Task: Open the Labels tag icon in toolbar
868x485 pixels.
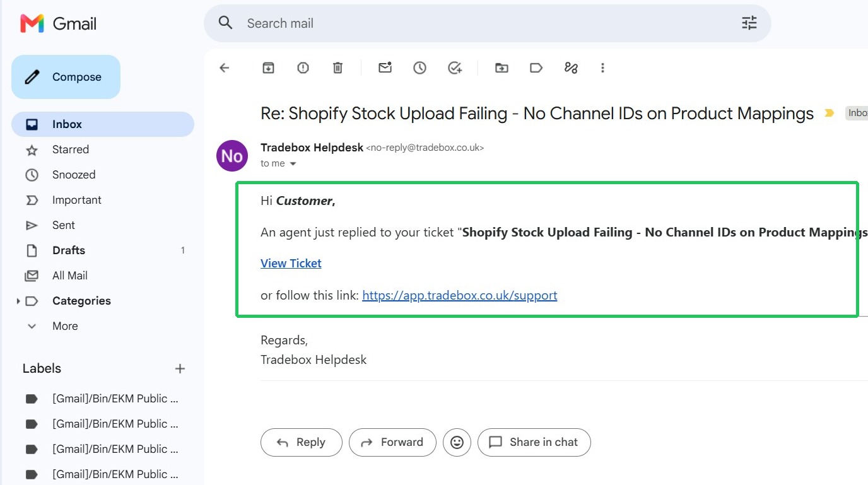Action: [x=536, y=67]
